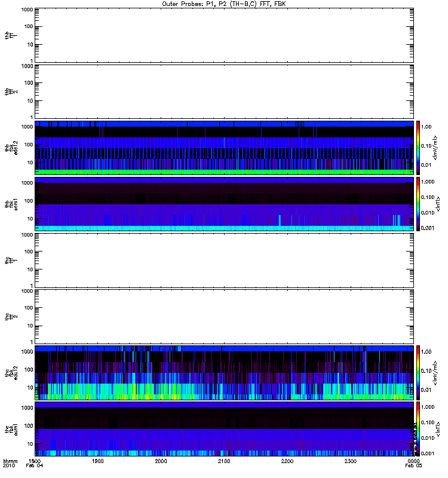Select the empty thc fff 2 plot panel
Viewport: 448px width, 478px height.
point(225,317)
